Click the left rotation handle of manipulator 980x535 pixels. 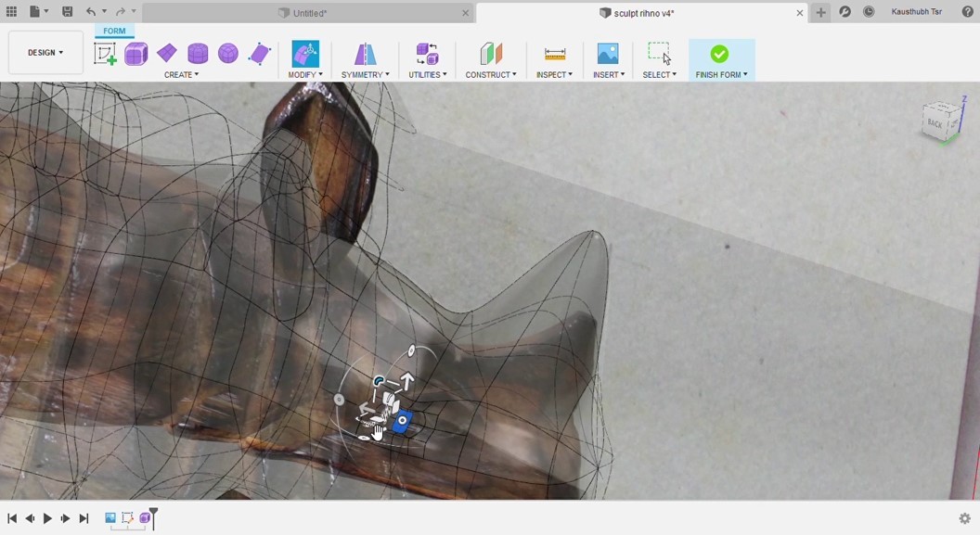click(x=339, y=400)
